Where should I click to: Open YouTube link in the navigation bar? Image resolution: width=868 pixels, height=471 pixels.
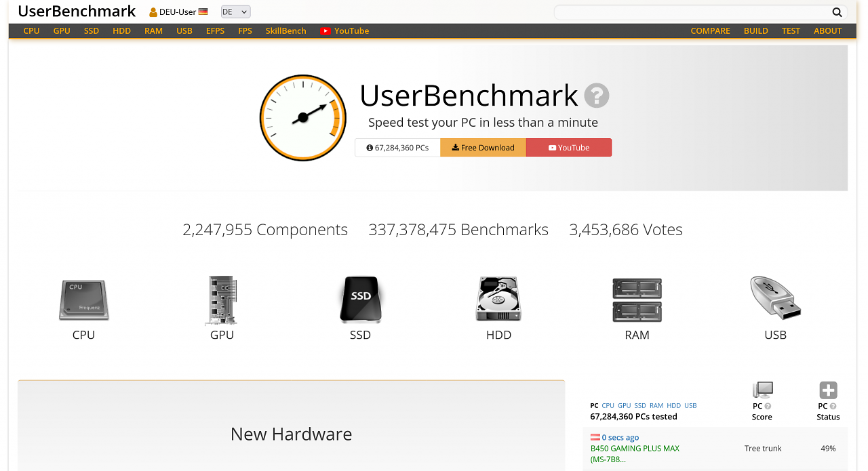tap(344, 31)
